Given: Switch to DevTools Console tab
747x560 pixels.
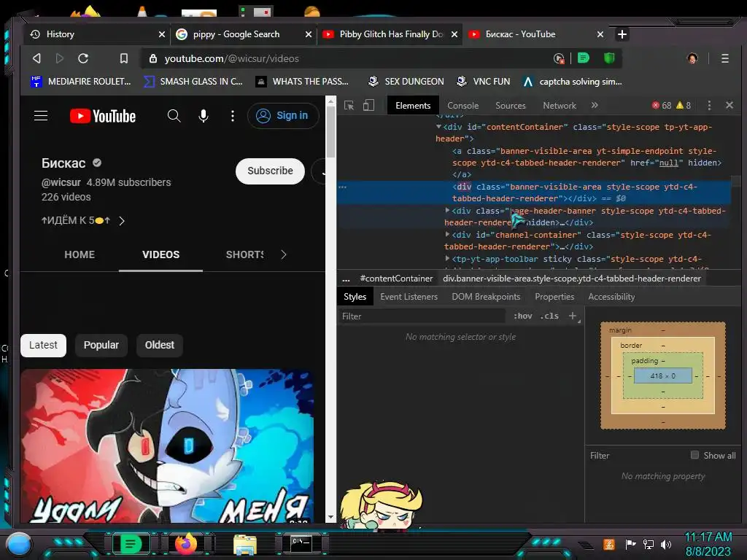Looking at the screenshot, I should pos(462,106).
